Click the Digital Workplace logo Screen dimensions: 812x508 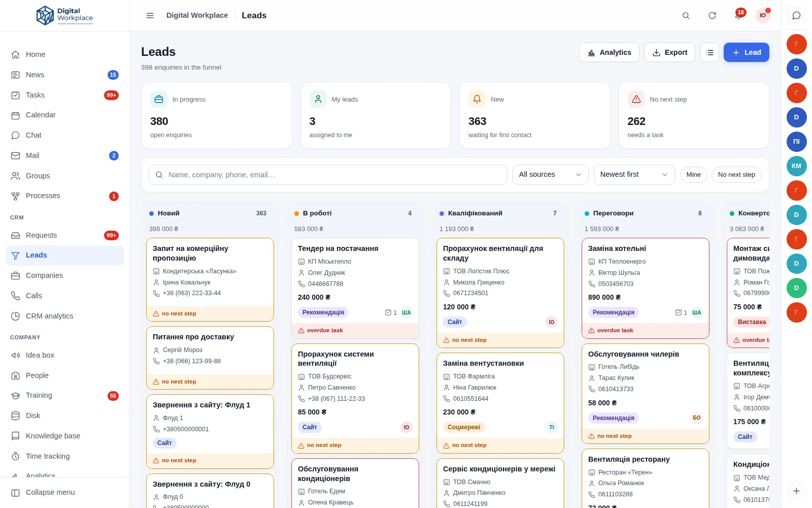point(65,16)
